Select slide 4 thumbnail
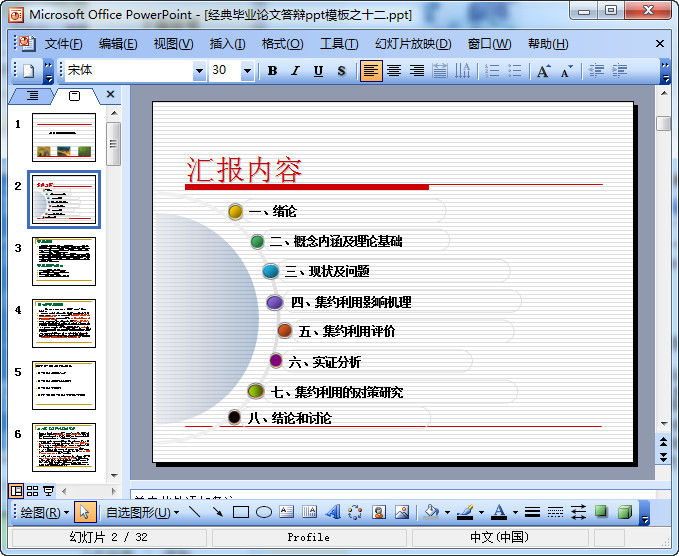Screen dimensions: 679x556 click(64, 323)
